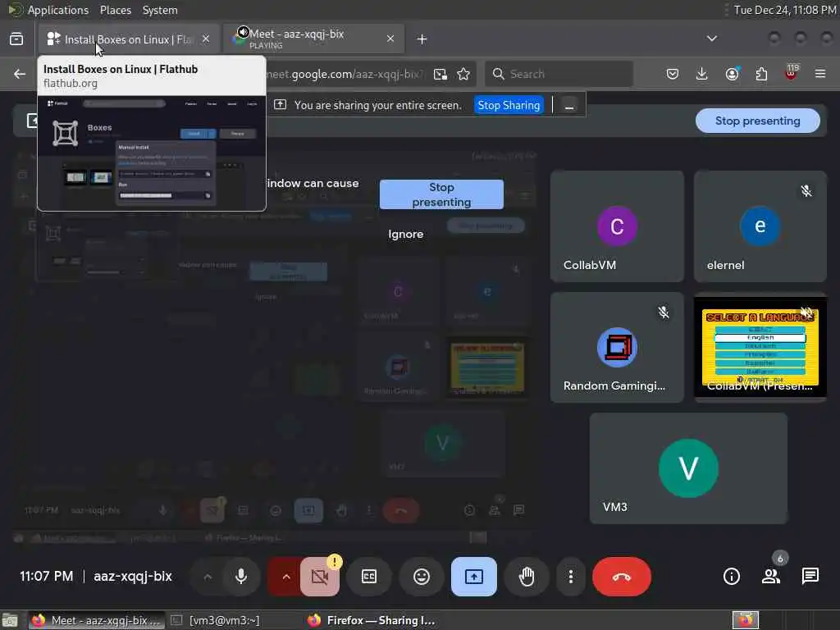Expand video settings chevron beside camera
This screenshot has width=840, height=630.
pos(286,577)
